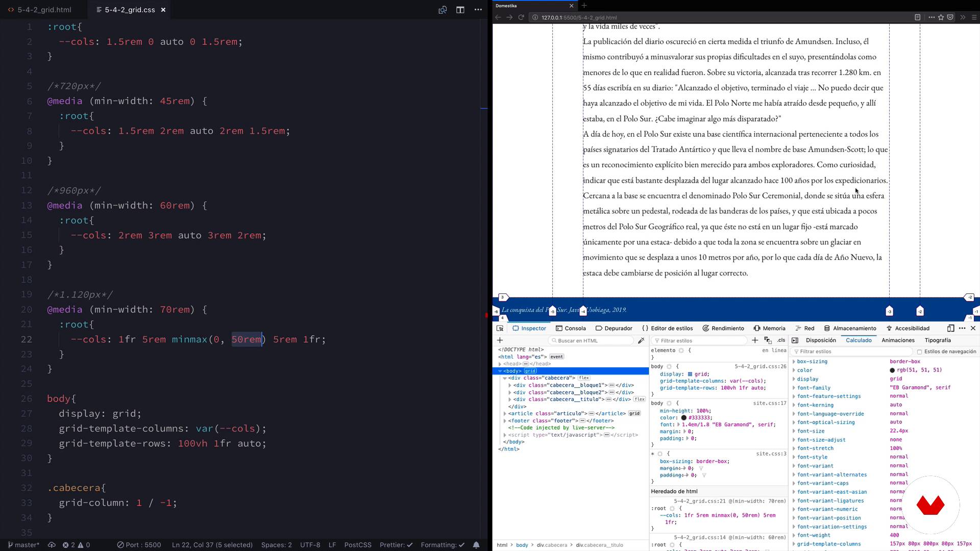Click the browser address bar URL
Image resolution: width=980 pixels, height=551 pixels.
point(579,17)
